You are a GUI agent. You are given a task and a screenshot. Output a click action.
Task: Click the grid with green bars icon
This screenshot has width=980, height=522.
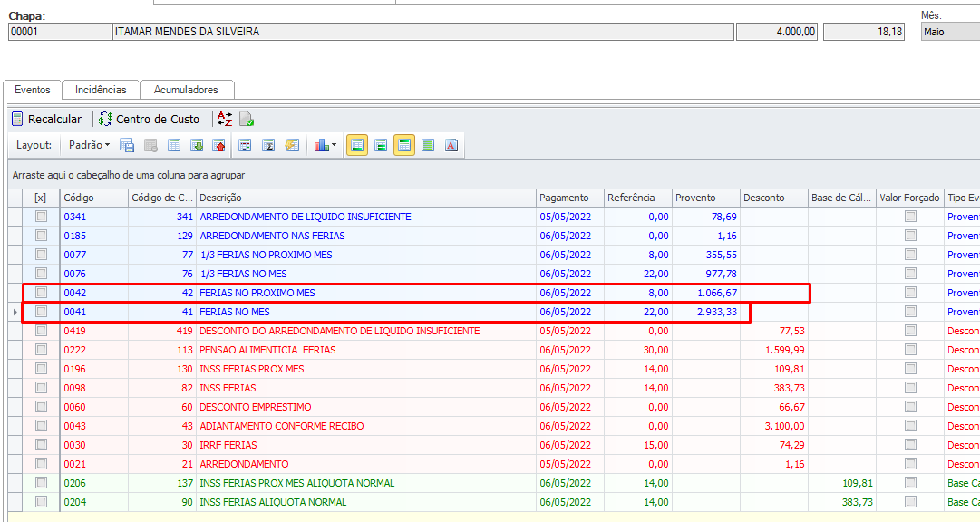point(381,145)
